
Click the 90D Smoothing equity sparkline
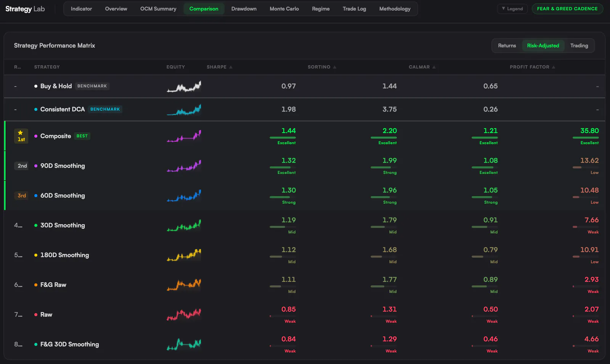pos(184,166)
